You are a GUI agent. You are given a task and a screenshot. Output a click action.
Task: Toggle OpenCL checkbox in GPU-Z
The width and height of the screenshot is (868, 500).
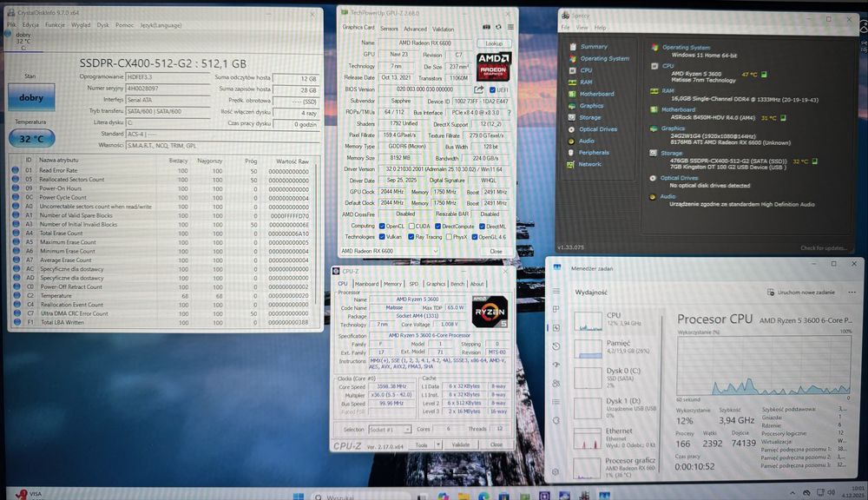point(382,226)
